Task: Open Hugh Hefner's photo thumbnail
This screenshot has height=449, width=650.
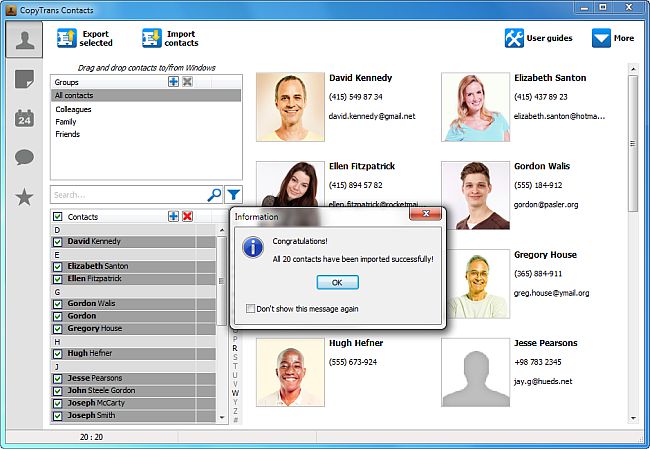Action: pos(290,372)
